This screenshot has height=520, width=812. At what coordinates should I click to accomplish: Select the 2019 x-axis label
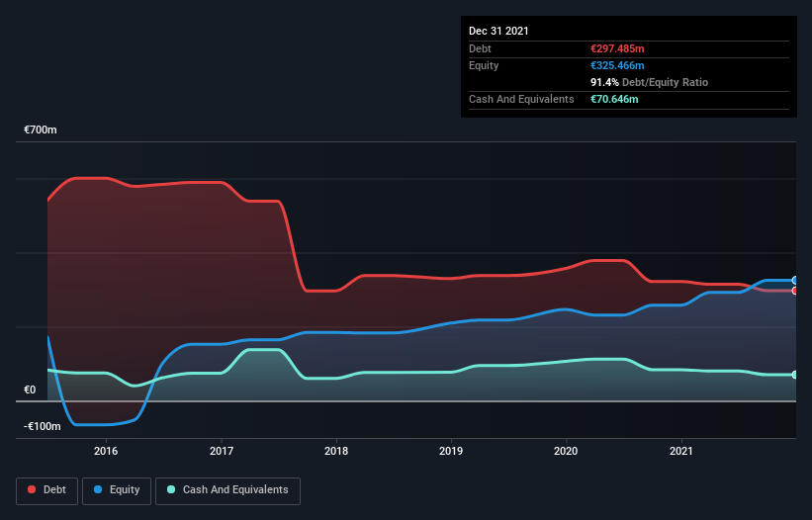point(451,451)
